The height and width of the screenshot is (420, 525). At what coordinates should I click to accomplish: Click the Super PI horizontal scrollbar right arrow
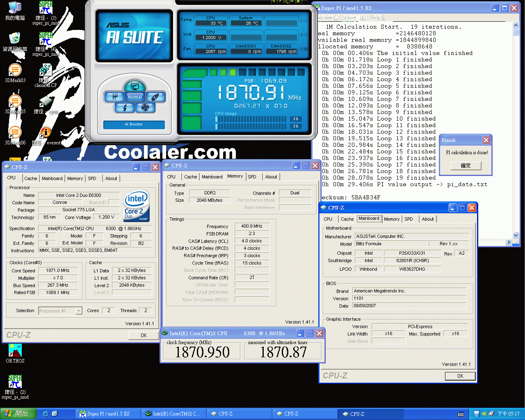509,242
